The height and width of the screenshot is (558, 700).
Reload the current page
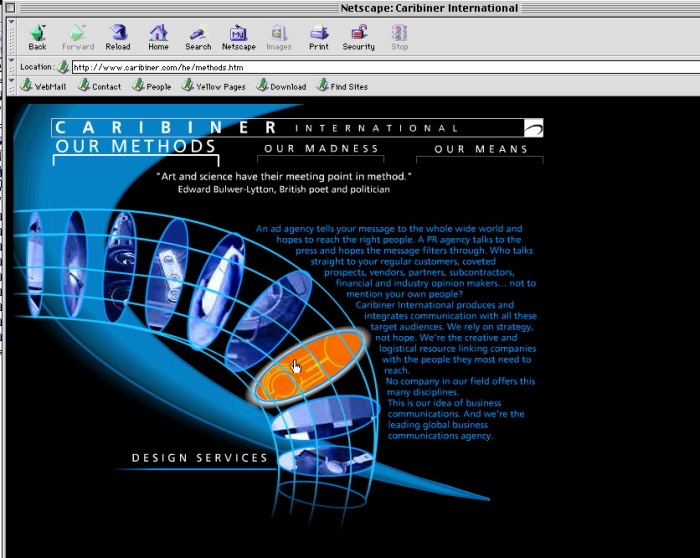(x=118, y=37)
